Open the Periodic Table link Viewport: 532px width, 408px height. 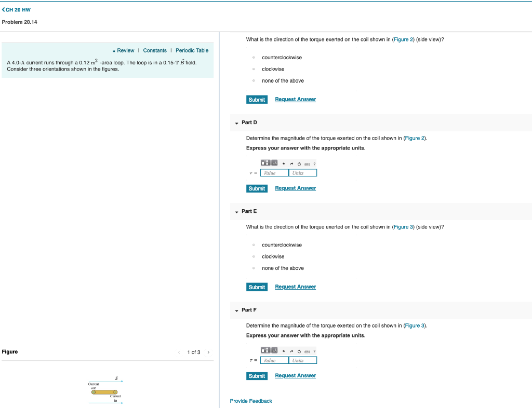(192, 50)
